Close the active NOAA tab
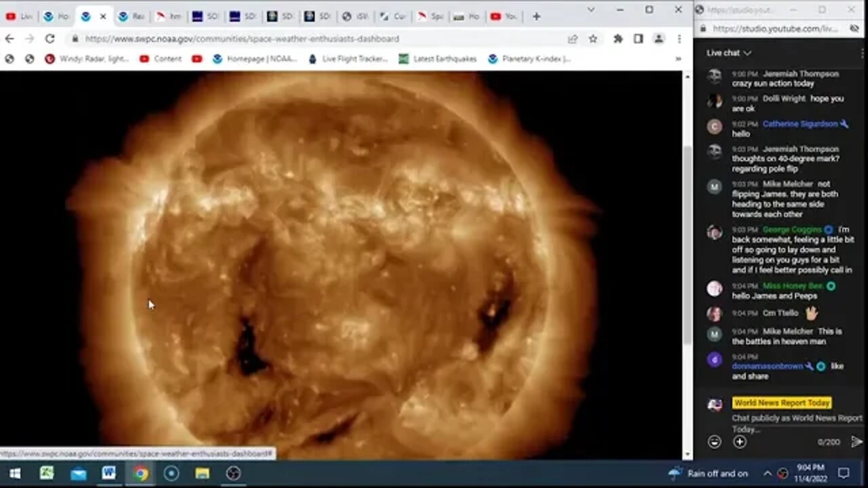 pos(103,16)
